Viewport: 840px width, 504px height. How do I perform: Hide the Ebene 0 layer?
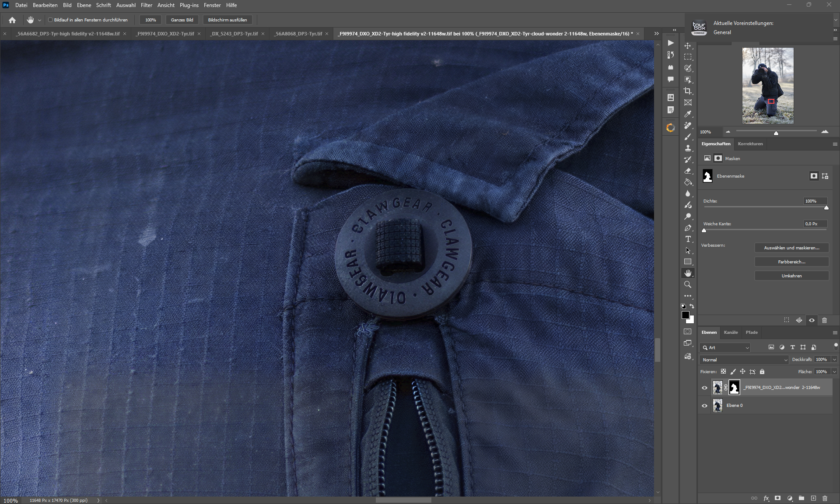(704, 406)
